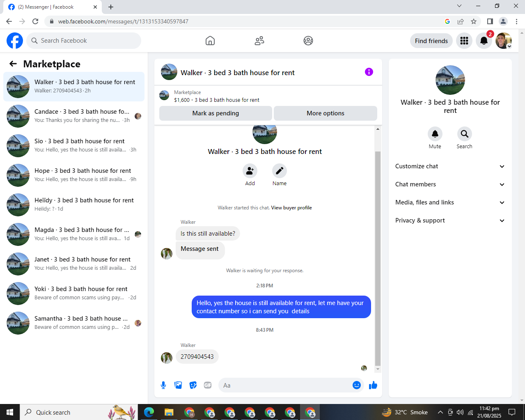Image resolution: width=525 pixels, height=420 pixels.
Task: Open the Friends icon in top navigation
Action: tap(259, 41)
